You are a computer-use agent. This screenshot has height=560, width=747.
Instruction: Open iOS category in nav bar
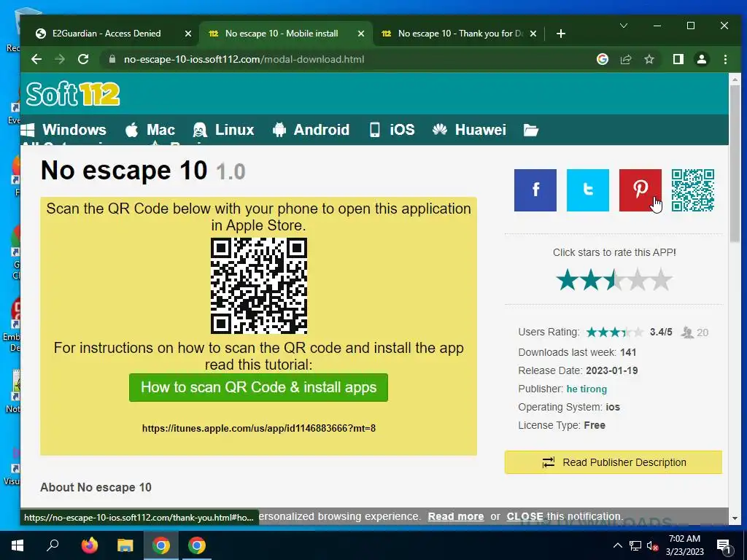(x=392, y=130)
